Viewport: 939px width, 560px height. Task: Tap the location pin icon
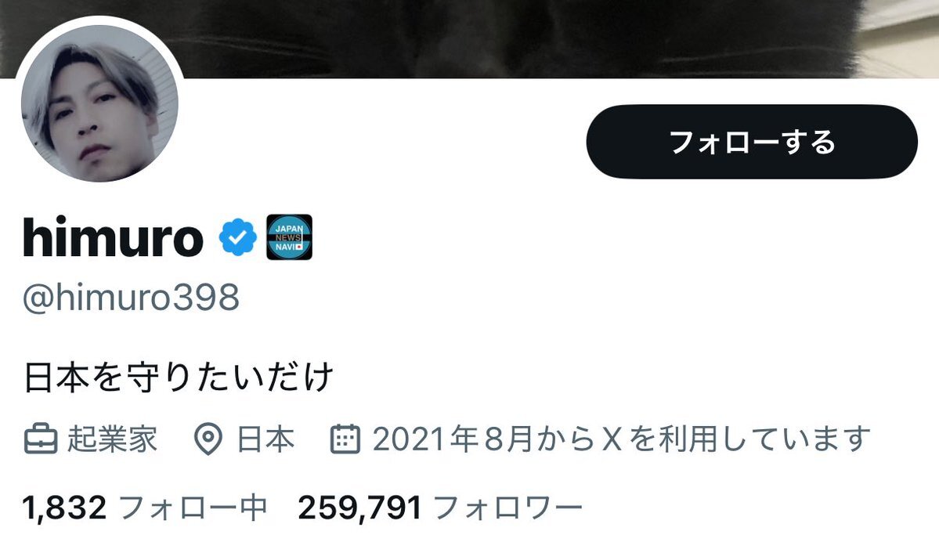coord(208,439)
